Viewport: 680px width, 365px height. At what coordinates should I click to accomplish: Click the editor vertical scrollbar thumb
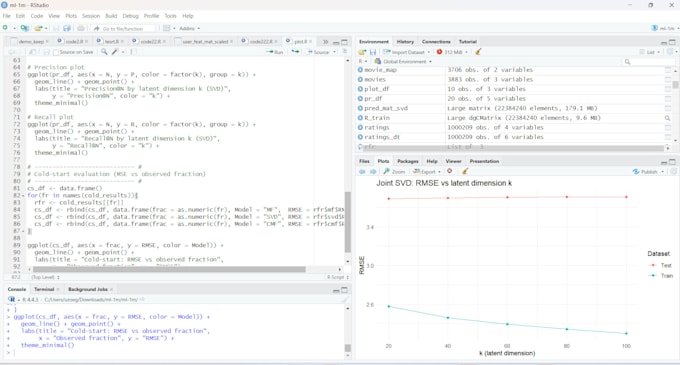[x=347, y=222]
